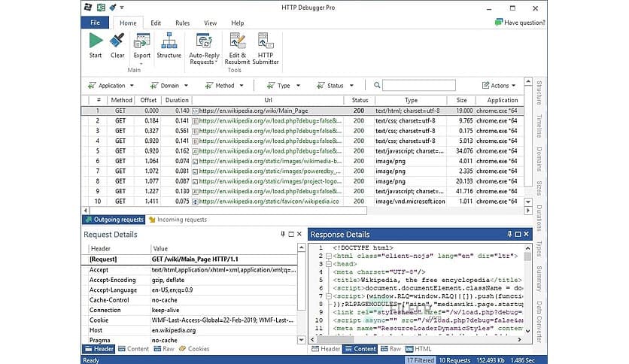Viewport: 629px width, 364px height.
Task: Click the search magnifier icon
Action: coord(377,86)
